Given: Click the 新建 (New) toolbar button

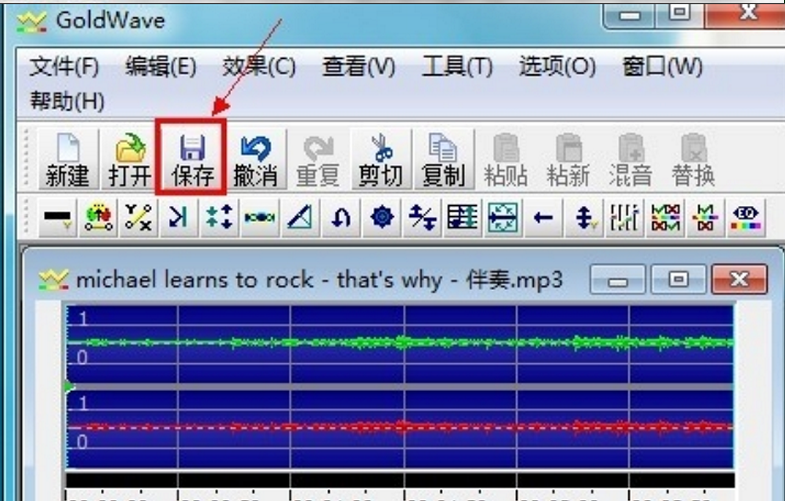Looking at the screenshot, I should point(67,159).
